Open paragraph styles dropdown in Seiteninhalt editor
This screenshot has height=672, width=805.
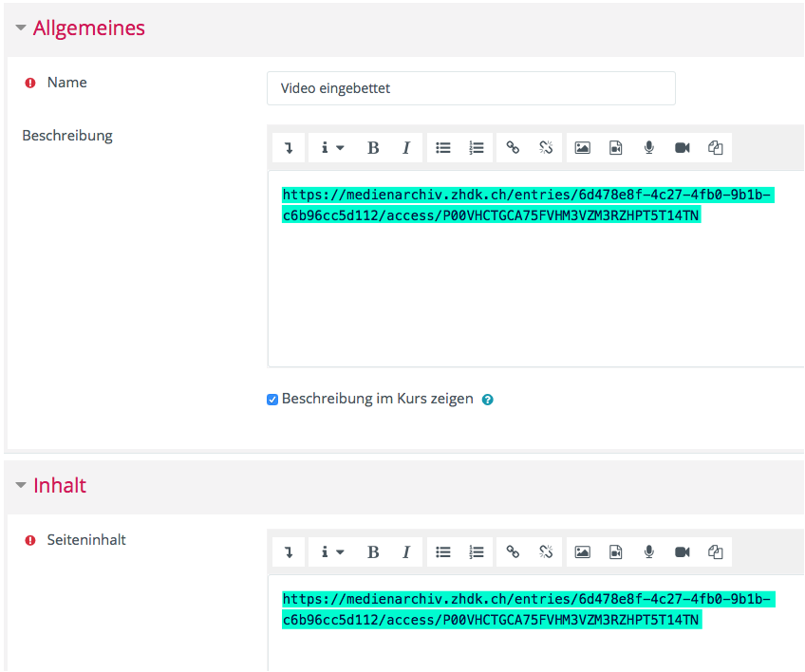[331, 551]
